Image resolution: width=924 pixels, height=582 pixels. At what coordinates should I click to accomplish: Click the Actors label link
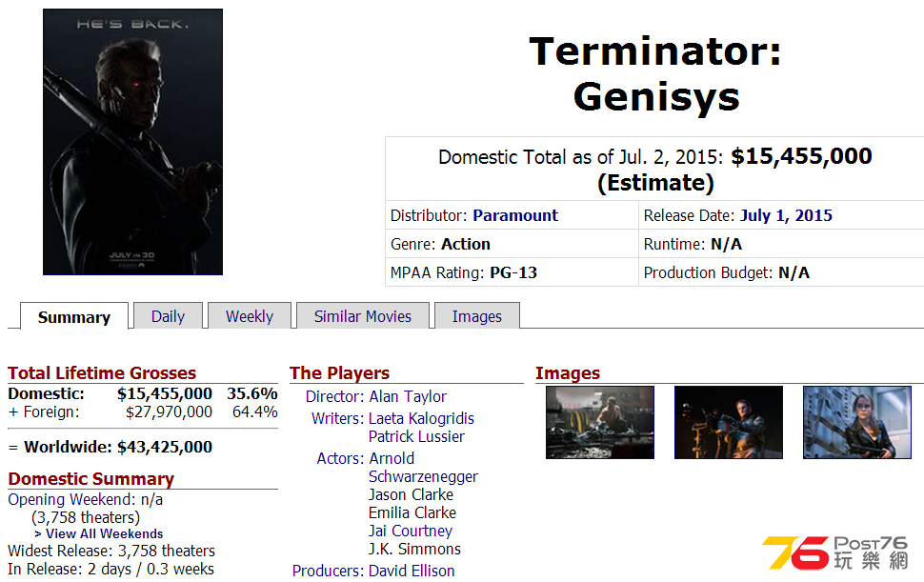[x=341, y=458]
